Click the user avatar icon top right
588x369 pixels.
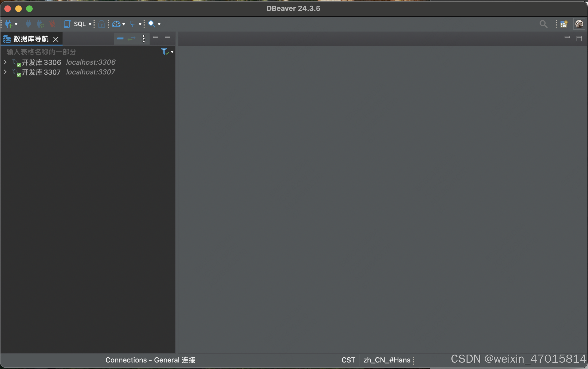click(x=579, y=24)
